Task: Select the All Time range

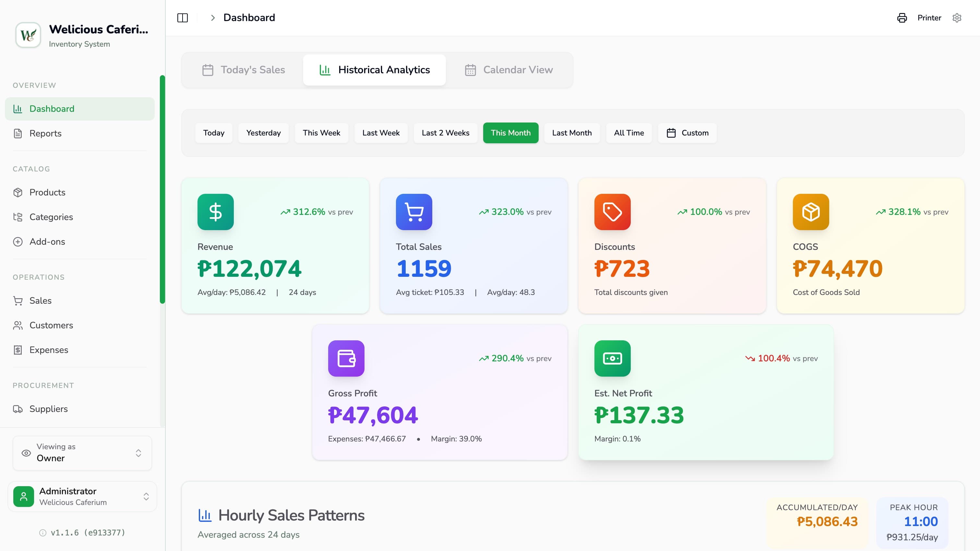Action: pyautogui.click(x=628, y=133)
